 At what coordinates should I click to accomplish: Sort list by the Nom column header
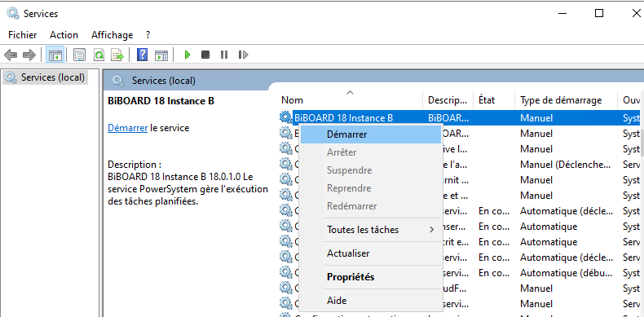(x=292, y=100)
